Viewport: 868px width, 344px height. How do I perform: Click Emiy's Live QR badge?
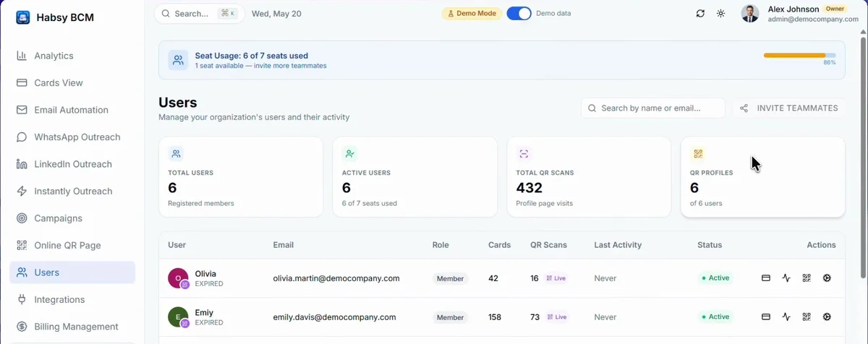click(x=556, y=317)
